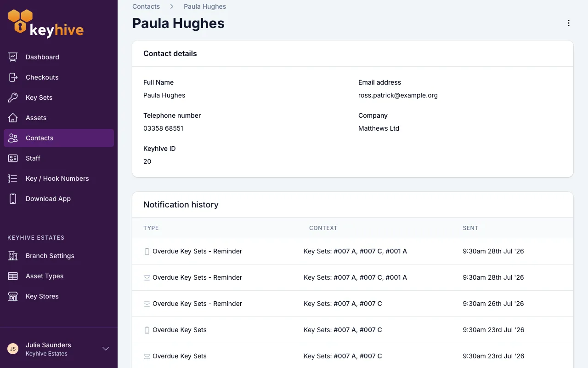Go to Asset Types
Image resolution: width=588 pixels, height=368 pixels.
point(59,276)
